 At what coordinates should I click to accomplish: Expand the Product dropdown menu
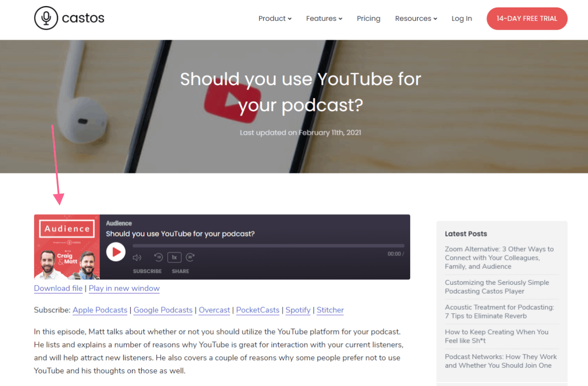(x=275, y=18)
